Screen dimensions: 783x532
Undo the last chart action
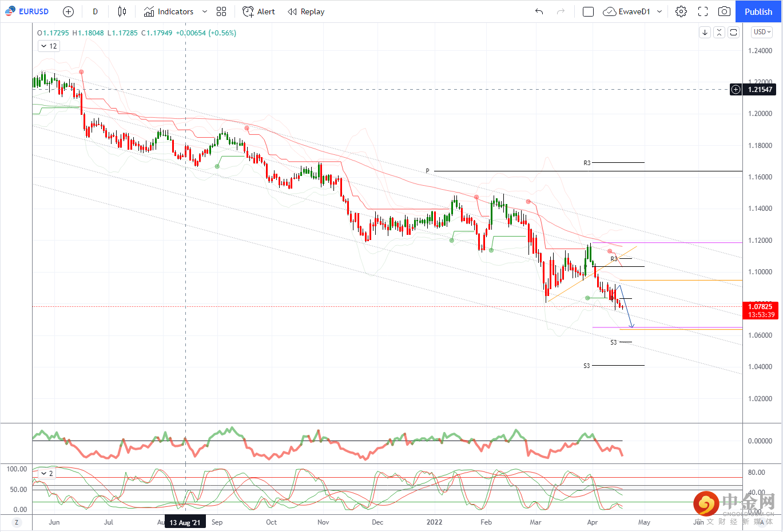pyautogui.click(x=539, y=11)
